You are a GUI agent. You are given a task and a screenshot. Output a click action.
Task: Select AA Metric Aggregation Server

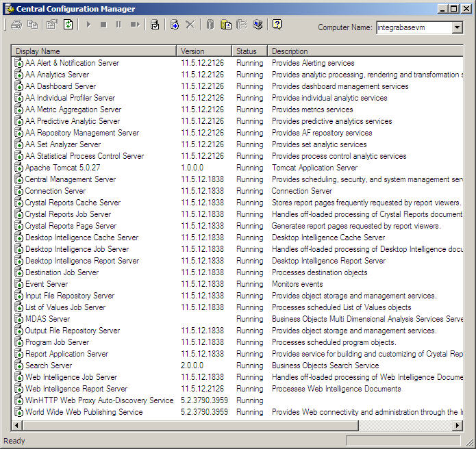(73, 110)
